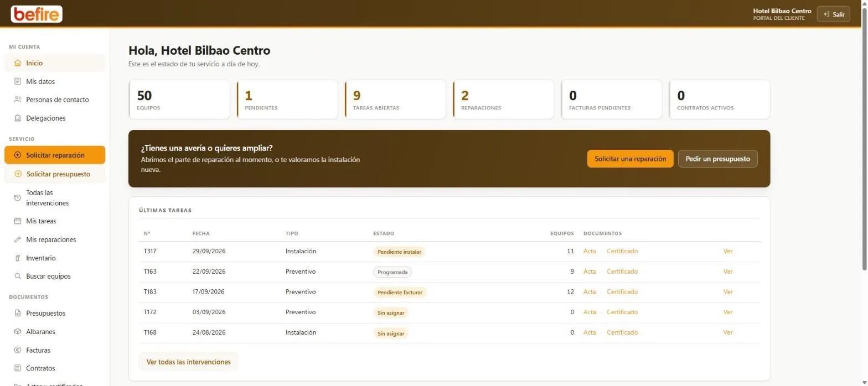Click the page vertical scrollbar
Screen dimensions: 868x386
pos(864,138)
